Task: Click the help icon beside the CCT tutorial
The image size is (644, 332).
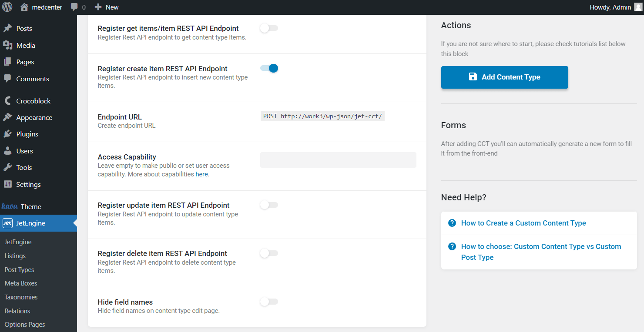Action: tap(452, 222)
